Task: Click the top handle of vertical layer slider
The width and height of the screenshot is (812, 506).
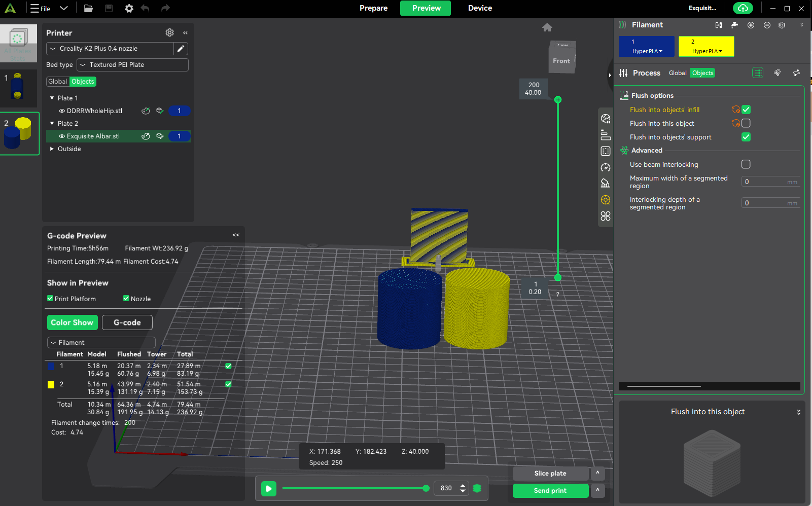Action: (558, 100)
